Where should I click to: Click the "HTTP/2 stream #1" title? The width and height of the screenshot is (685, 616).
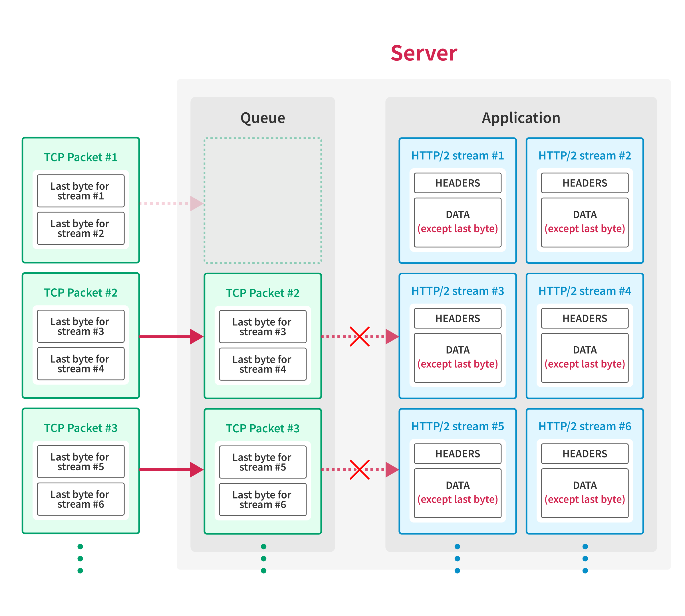(x=457, y=156)
